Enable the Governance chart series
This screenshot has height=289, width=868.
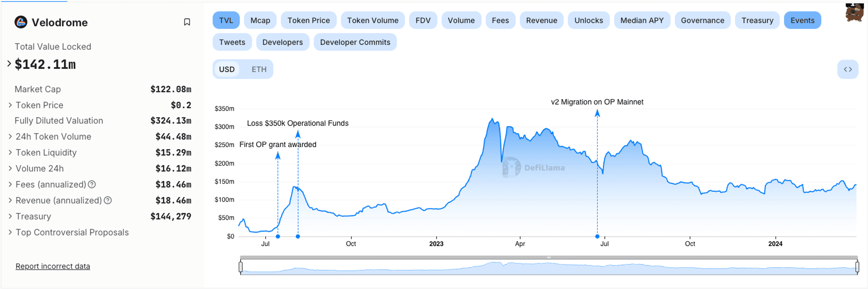(x=703, y=20)
